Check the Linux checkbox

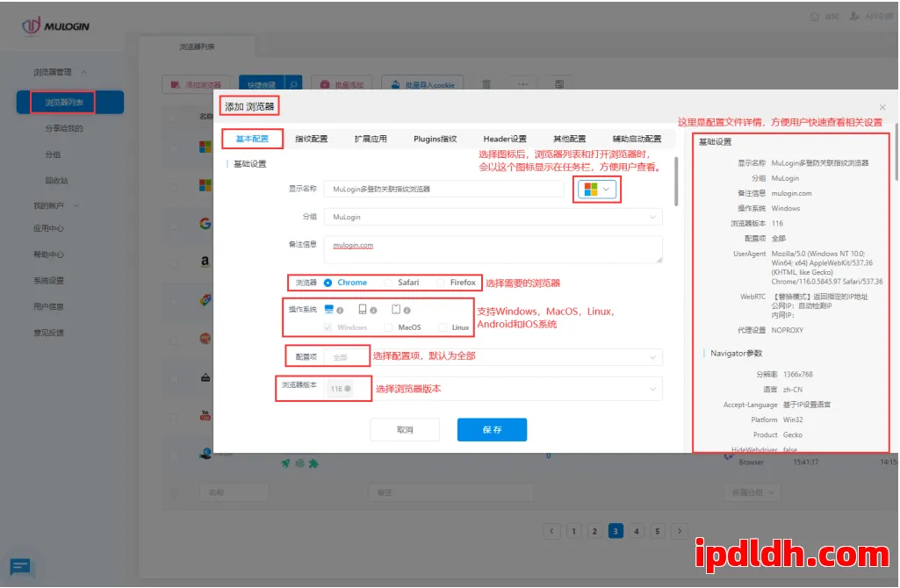443,327
